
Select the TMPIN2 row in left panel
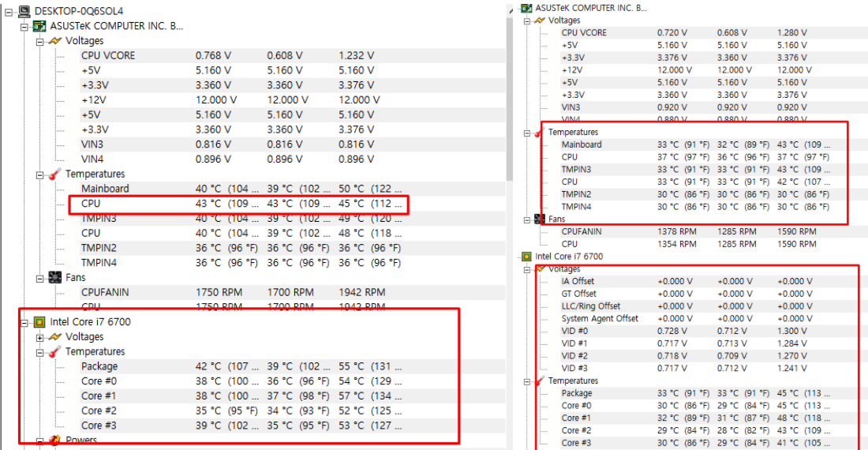coord(292,248)
